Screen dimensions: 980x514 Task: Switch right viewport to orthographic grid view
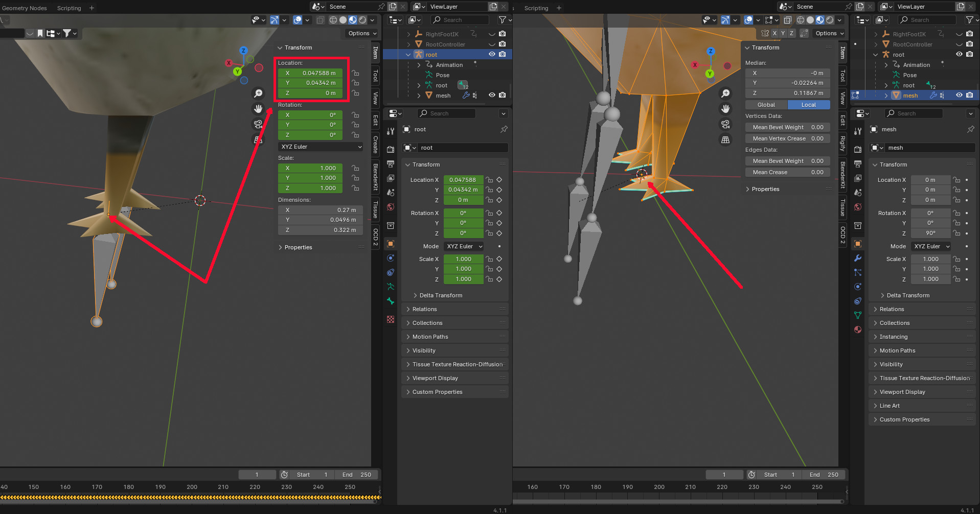click(725, 139)
